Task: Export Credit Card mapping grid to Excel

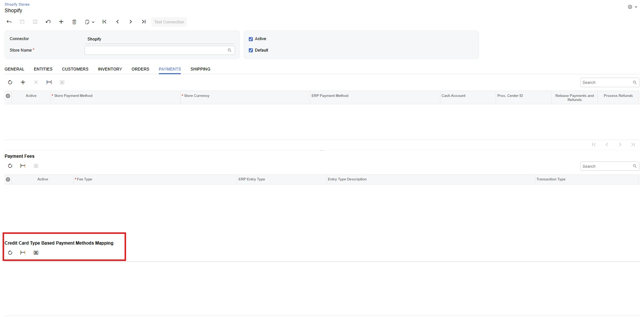Action: 36,253
